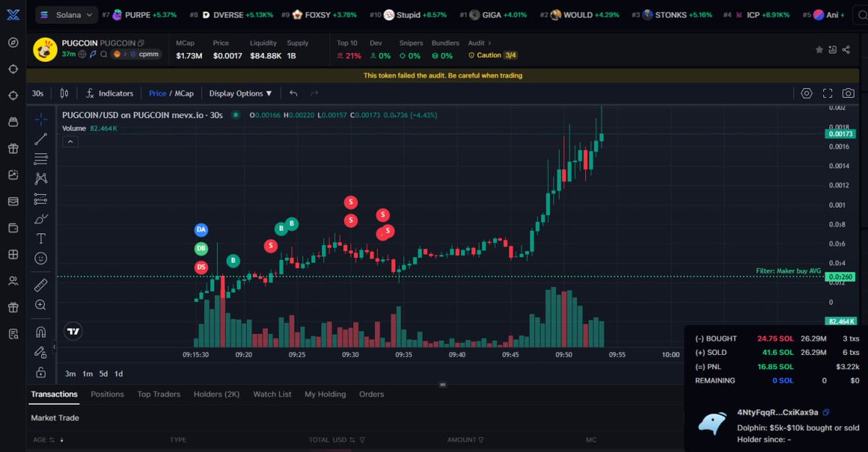Image resolution: width=868 pixels, height=452 pixels.
Task: Click the DA marker on chart
Action: (x=201, y=230)
